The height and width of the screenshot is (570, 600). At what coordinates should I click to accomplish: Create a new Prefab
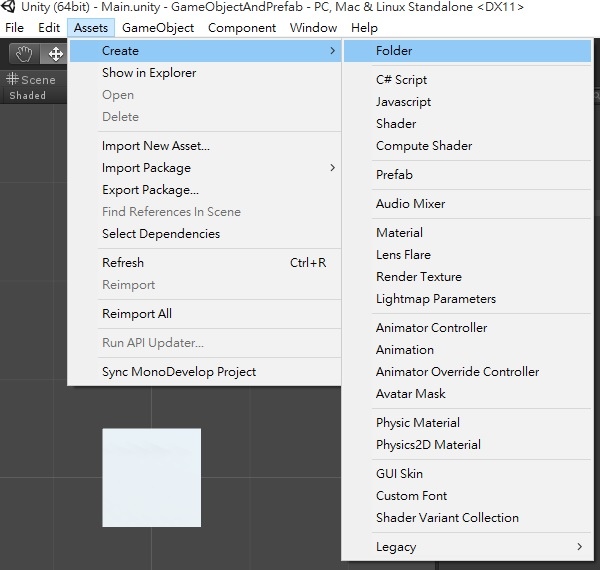point(467,175)
